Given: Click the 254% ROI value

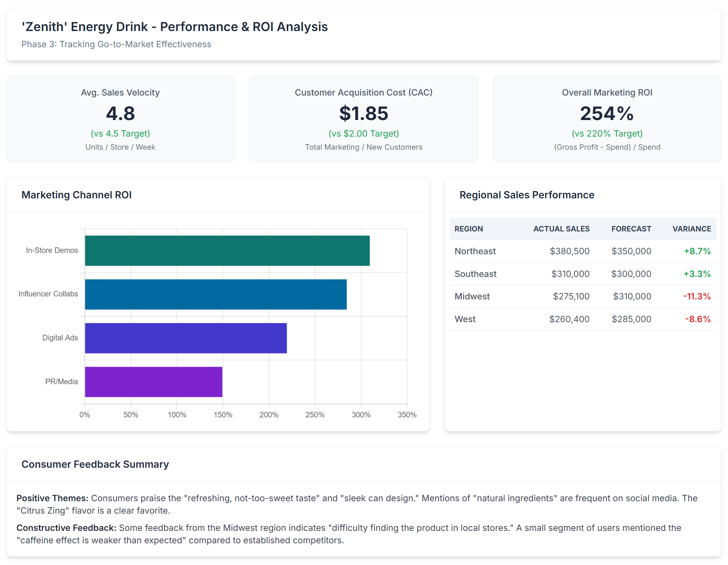Looking at the screenshot, I should (607, 113).
